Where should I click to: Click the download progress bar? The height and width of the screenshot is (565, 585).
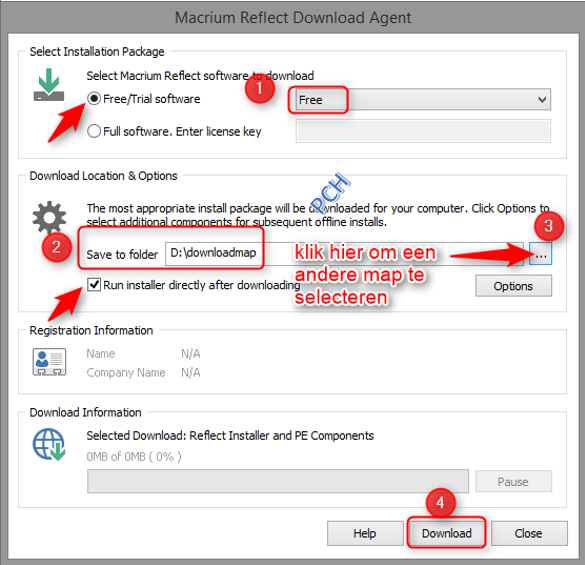click(278, 481)
